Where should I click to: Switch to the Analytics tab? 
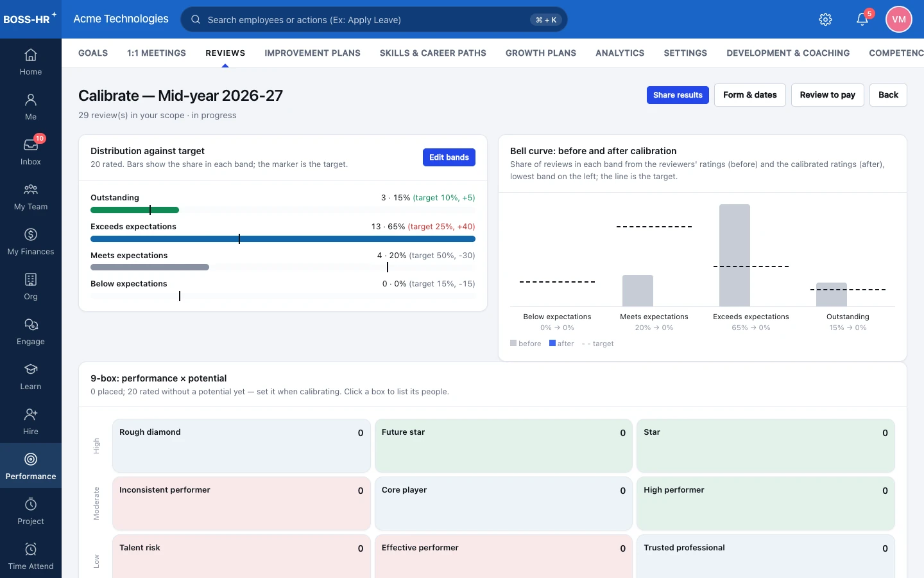tap(620, 53)
